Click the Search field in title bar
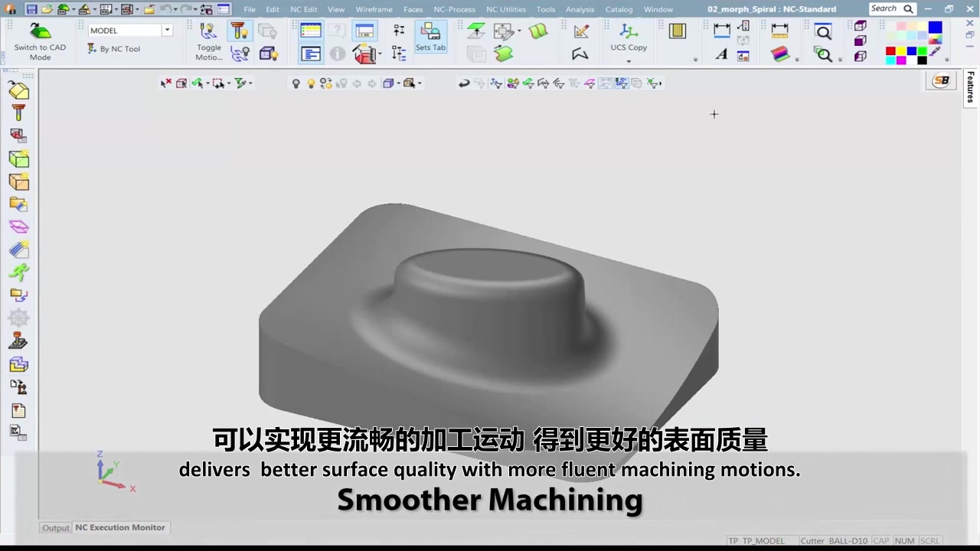This screenshot has width=980, height=551. pyautogui.click(x=886, y=9)
